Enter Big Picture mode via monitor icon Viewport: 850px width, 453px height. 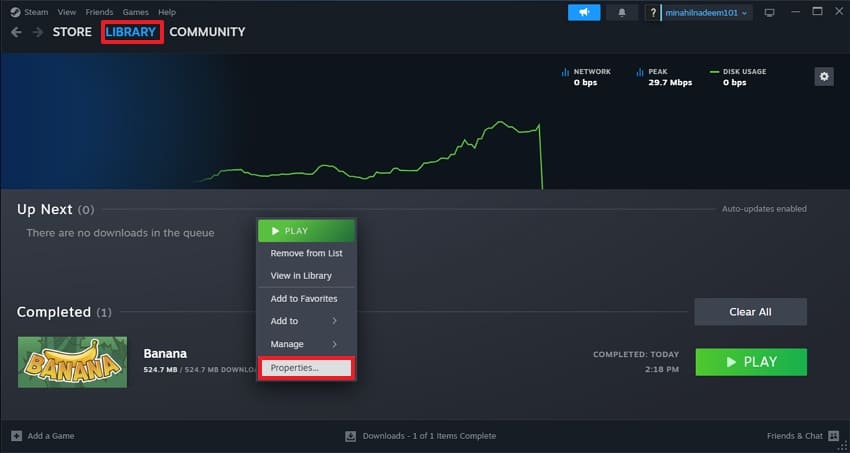point(769,12)
